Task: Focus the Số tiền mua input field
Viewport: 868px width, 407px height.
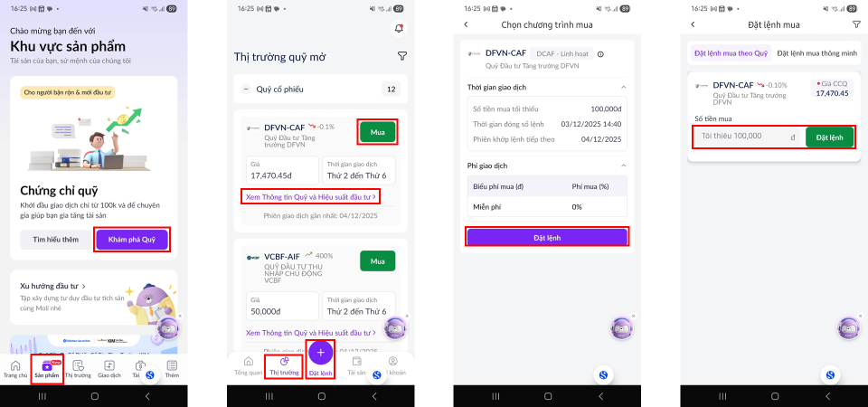Action: tap(748, 137)
